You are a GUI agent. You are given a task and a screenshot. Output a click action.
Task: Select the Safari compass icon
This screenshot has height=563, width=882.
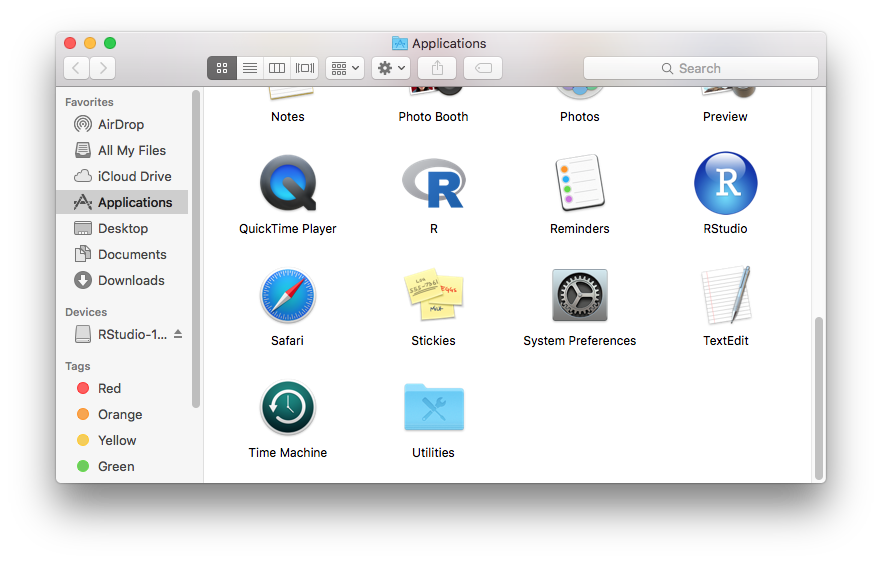[x=288, y=296]
